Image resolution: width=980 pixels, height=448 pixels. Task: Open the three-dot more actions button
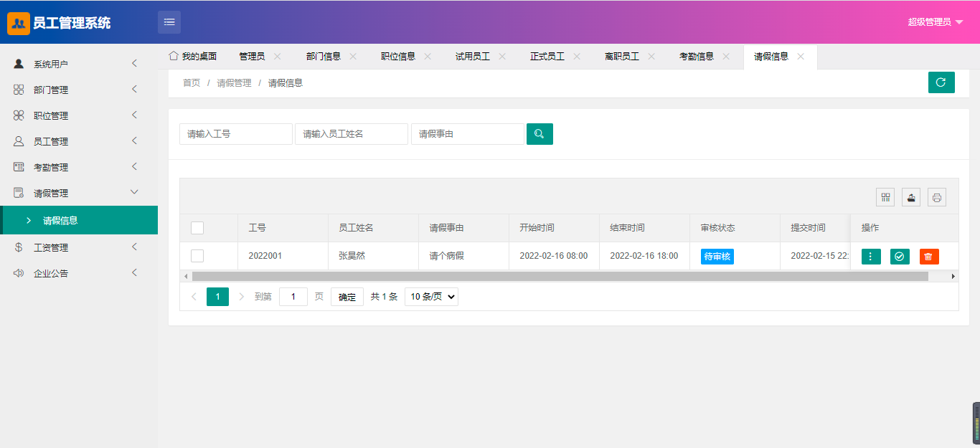pyautogui.click(x=871, y=256)
